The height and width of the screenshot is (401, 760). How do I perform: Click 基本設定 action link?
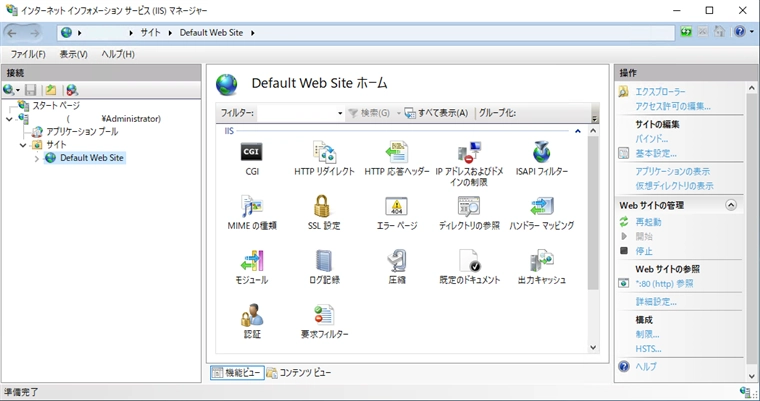click(x=656, y=153)
